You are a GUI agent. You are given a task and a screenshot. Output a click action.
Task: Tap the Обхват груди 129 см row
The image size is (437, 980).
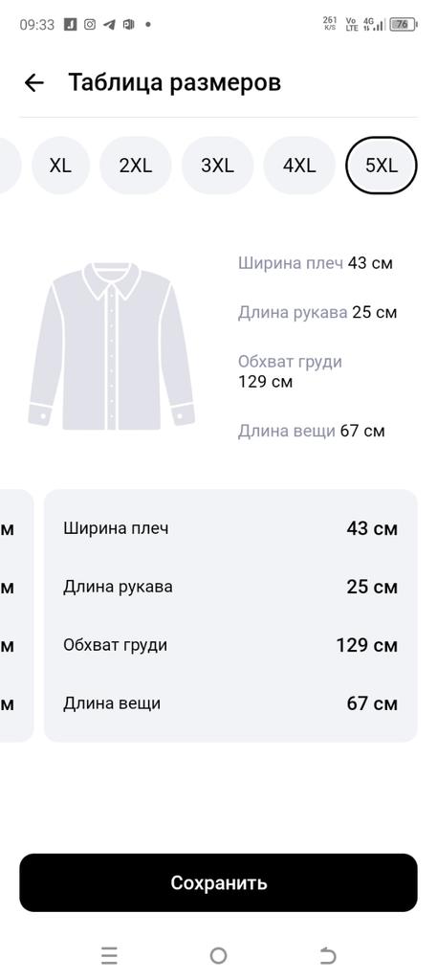tap(230, 645)
